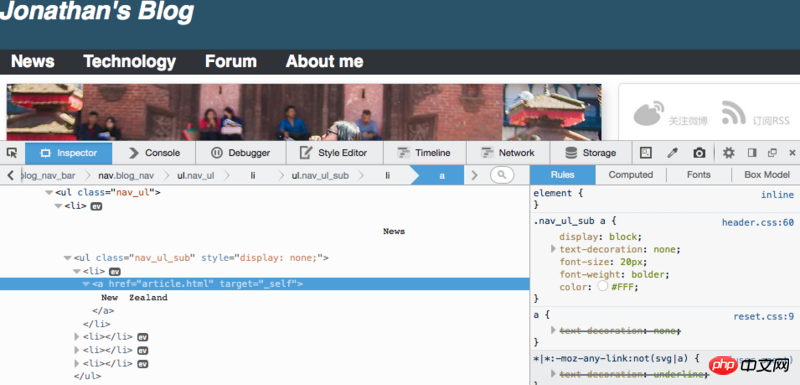This screenshot has height=385, width=800.
Task: Open the Box Model sidebar tab
Action: 766,175
